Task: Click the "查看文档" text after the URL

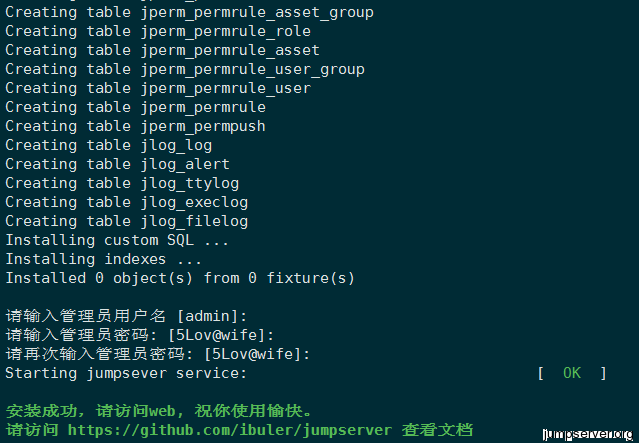Action: pos(437,430)
